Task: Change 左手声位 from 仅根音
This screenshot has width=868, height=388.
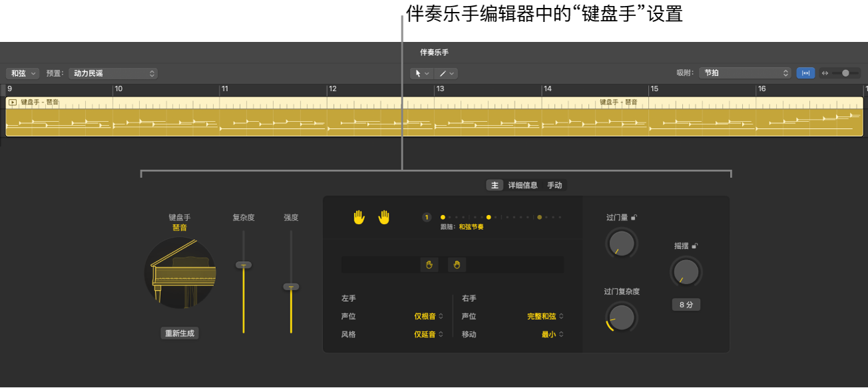Action: [426, 316]
